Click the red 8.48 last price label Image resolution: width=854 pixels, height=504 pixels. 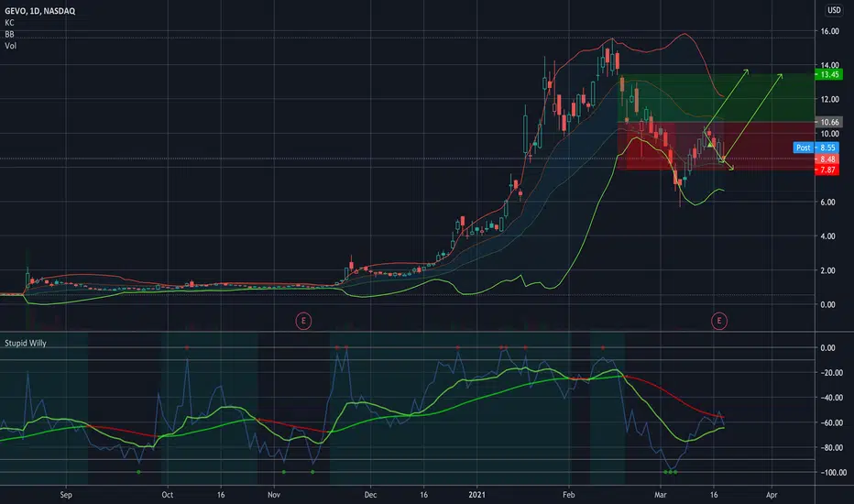point(827,159)
